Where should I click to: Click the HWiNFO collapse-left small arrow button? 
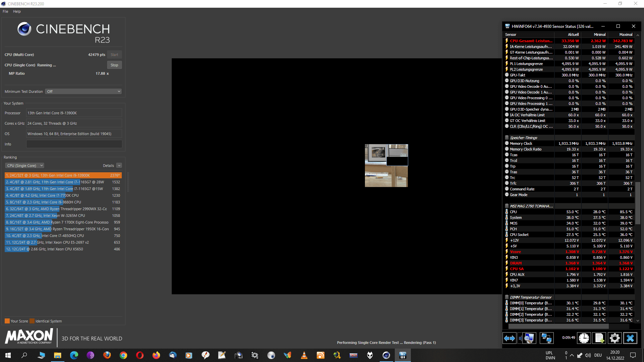[x=520, y=338]
